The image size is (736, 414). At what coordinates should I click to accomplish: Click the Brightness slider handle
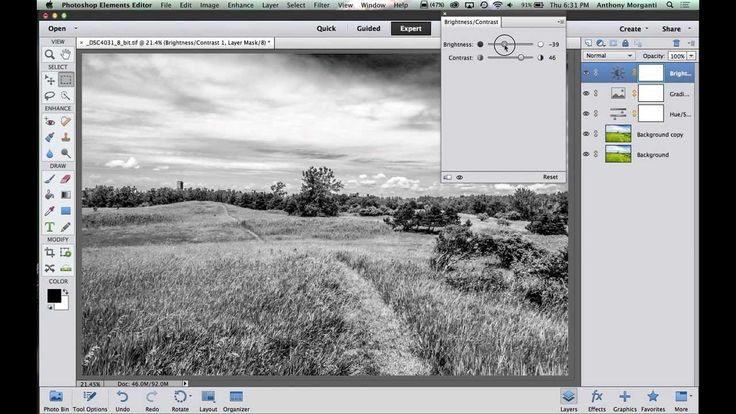(504, 44)
